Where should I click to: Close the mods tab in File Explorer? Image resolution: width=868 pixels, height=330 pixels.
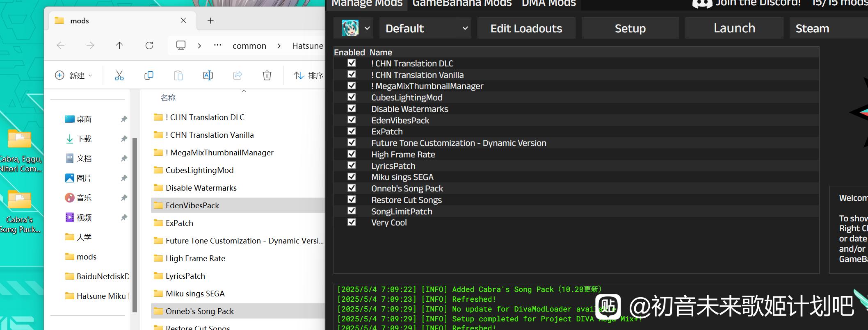(x=183, y=20)
